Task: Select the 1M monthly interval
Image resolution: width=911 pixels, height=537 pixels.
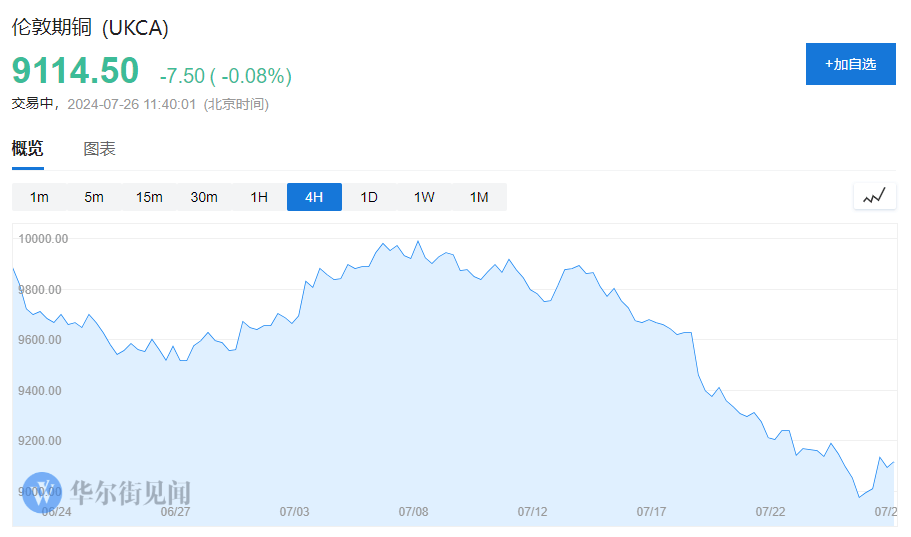Action: [x=479, y=197]
